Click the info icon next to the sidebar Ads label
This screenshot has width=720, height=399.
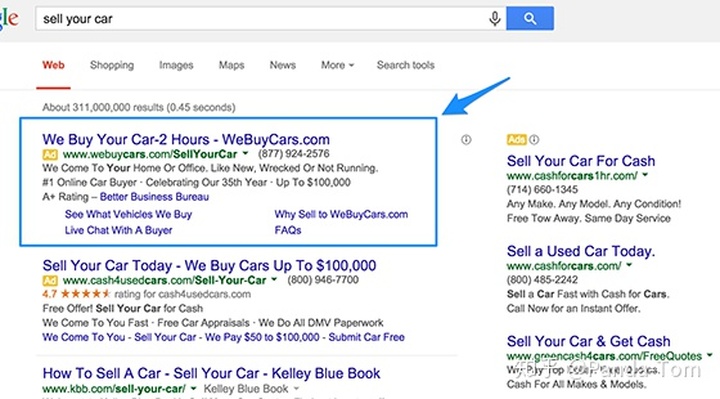pos(534,140)
